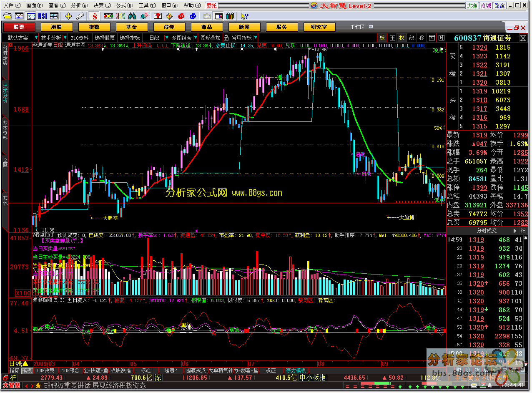Open the 公式(U) menu
The image size is (532, 393).
point(124,5)
